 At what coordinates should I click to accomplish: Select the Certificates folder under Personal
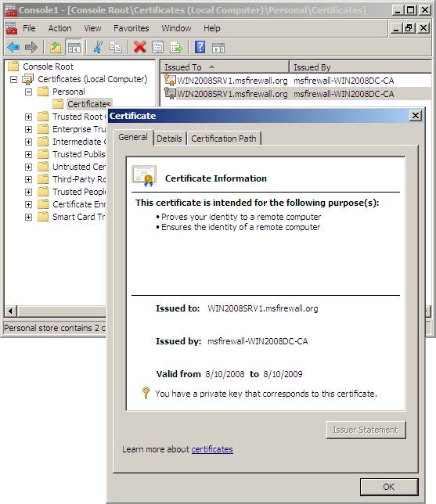[x=89, y=104]
